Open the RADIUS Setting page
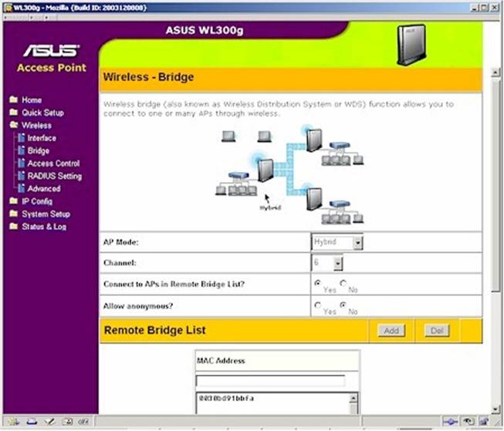Screen dimensions: 504x431 click(55, 176)
